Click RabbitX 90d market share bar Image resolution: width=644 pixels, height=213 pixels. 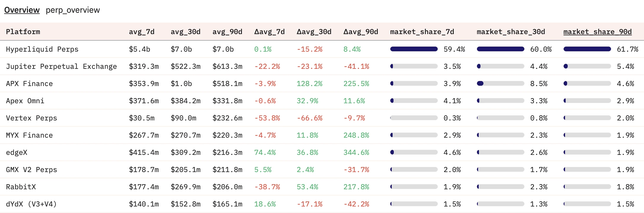point(587,187)
